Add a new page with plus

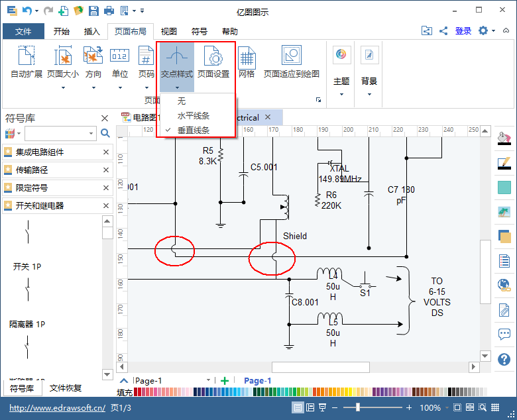point(225,381)
